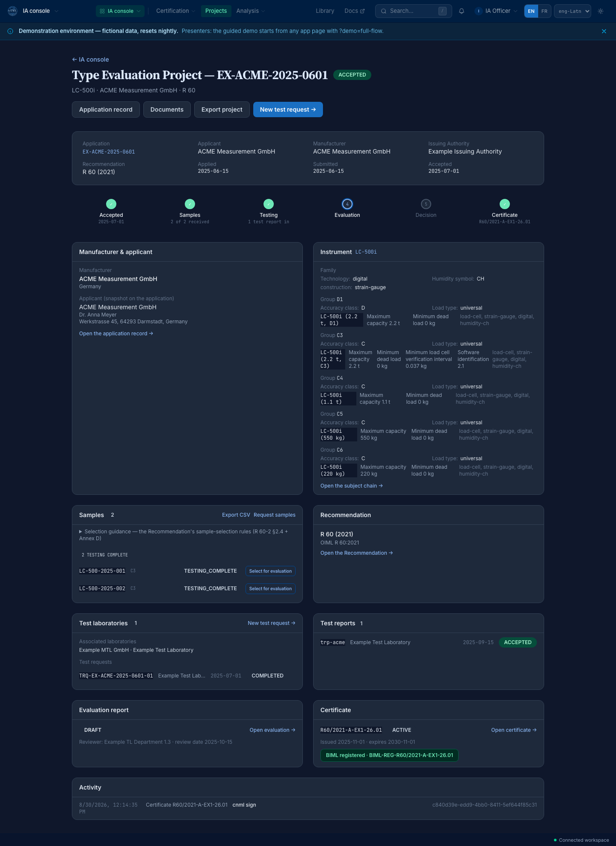Screen dimensions: 616x846
Task: Switch language to EN
Action: (531, 11)
